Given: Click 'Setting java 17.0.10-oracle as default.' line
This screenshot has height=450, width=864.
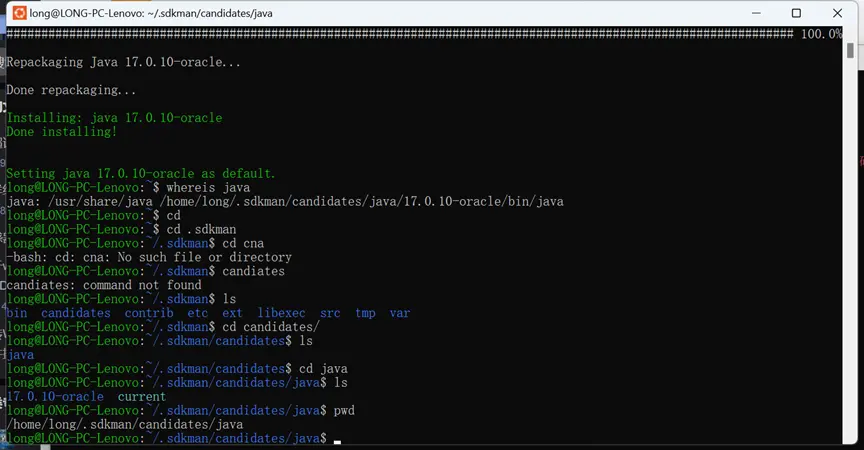Looking at the screenshot, I should point(141,174).
